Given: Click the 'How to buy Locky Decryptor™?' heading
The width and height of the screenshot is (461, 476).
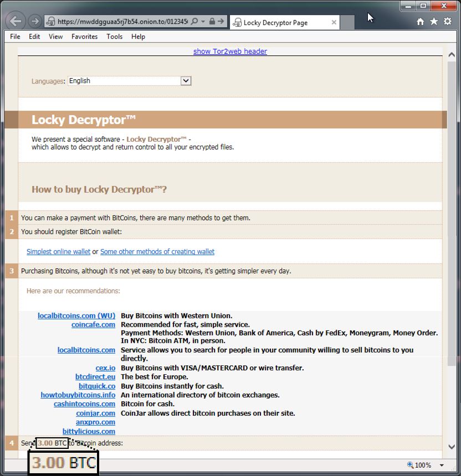Looking at the screenshot, I should [x=99, y=189].
